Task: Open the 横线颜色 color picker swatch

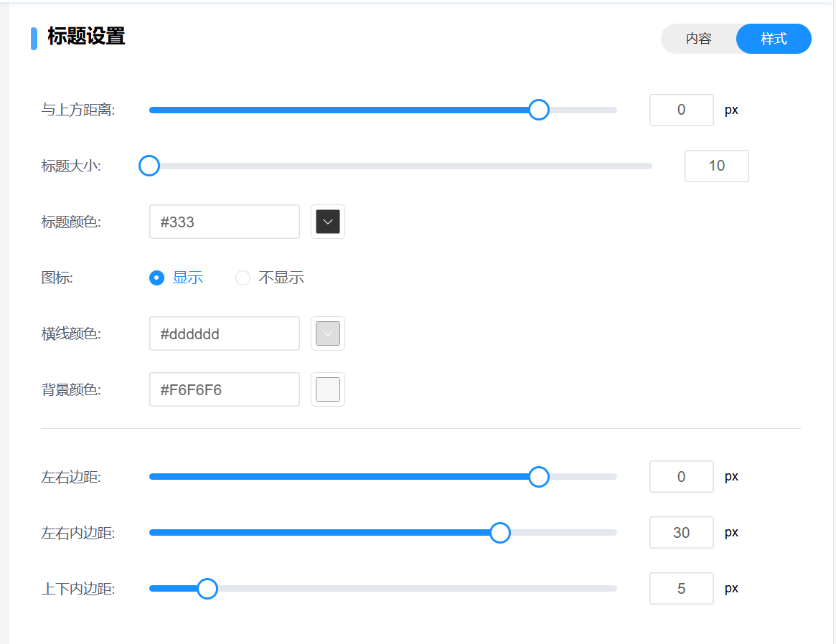Action: tap(328, 334)
